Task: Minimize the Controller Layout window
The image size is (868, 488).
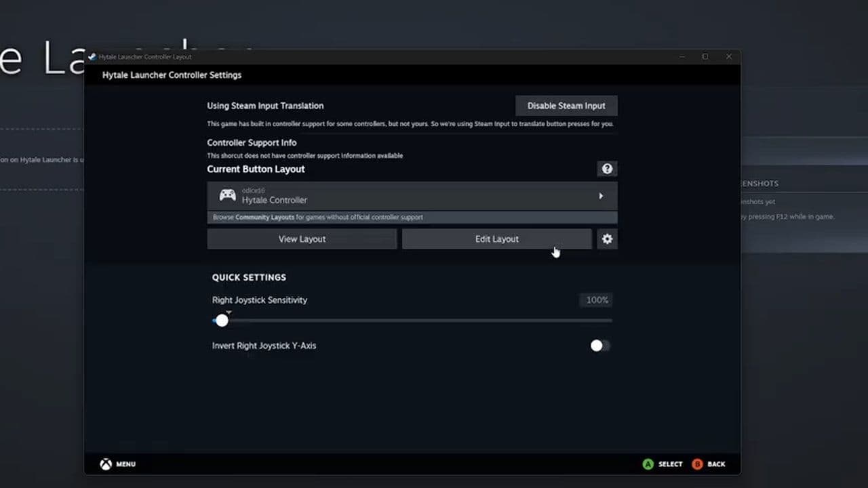Action: [x=682, y=57]
